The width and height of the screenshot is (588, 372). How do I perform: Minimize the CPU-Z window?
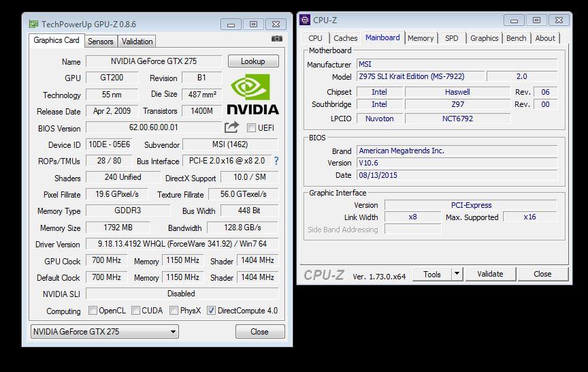click(514, 20)
